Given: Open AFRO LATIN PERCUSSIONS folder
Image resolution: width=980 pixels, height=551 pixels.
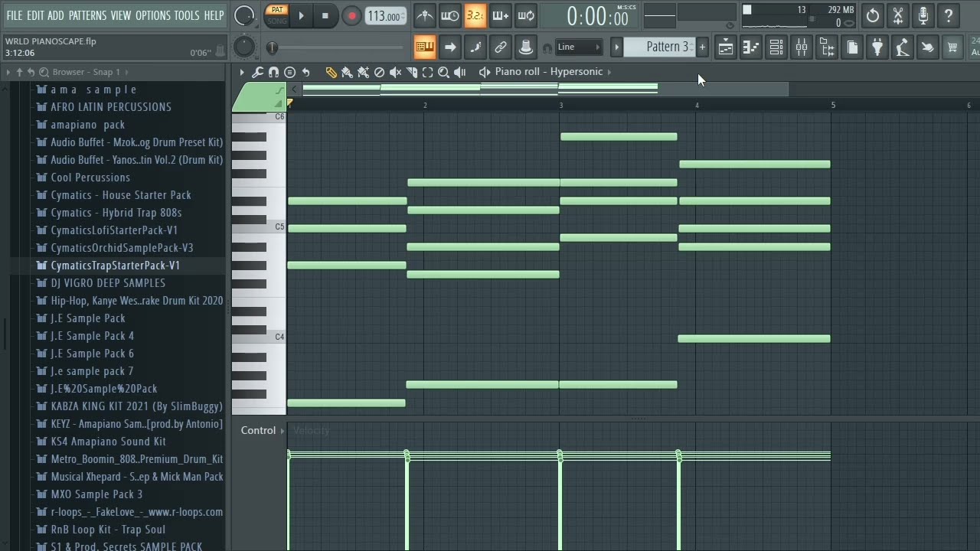Looking at the screenshot, I should pyautogui.click(x=110, y=107).
